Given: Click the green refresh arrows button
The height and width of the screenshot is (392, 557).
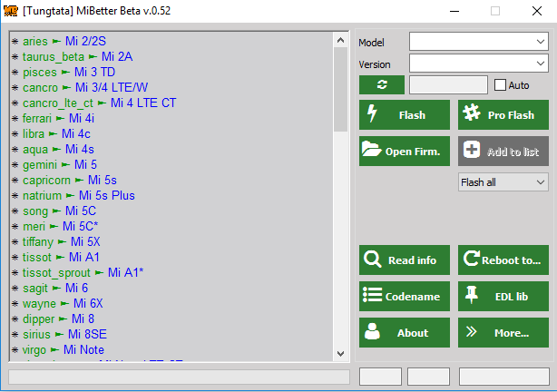Looking at the screenshot, I should tap(382, 84).
